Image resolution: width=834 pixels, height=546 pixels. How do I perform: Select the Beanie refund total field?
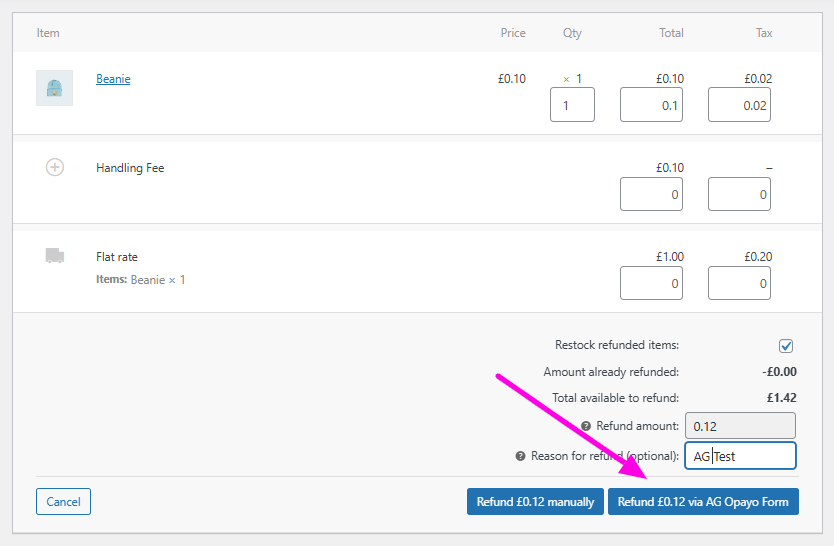[x=651, y=105]
